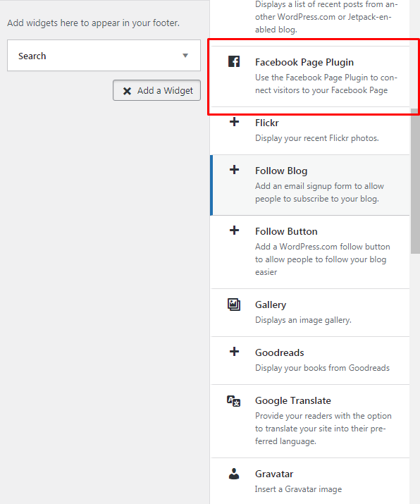
Task: Click the Google Translate widget title
Action: (293, 400)
